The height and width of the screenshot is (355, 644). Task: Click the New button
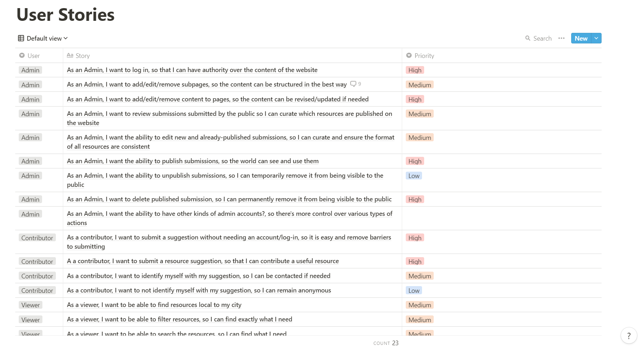[x=581, y=38]
